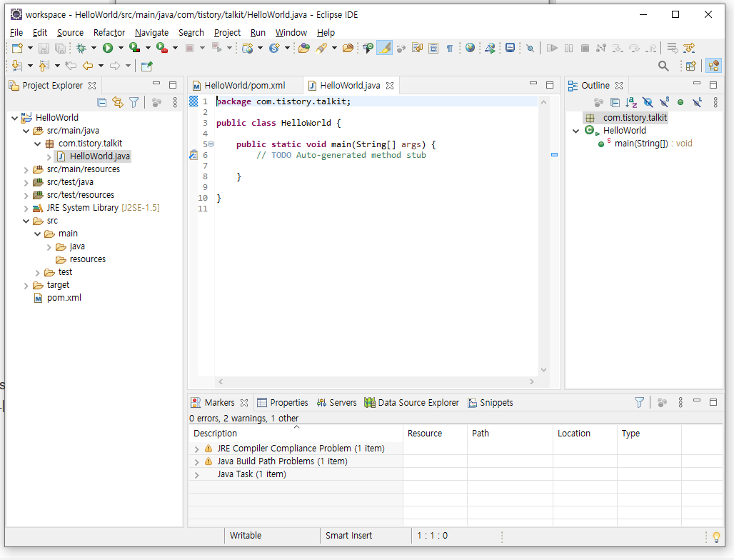
Task: Close the HelloWorld.java editor tab
Action: point(389,86)
